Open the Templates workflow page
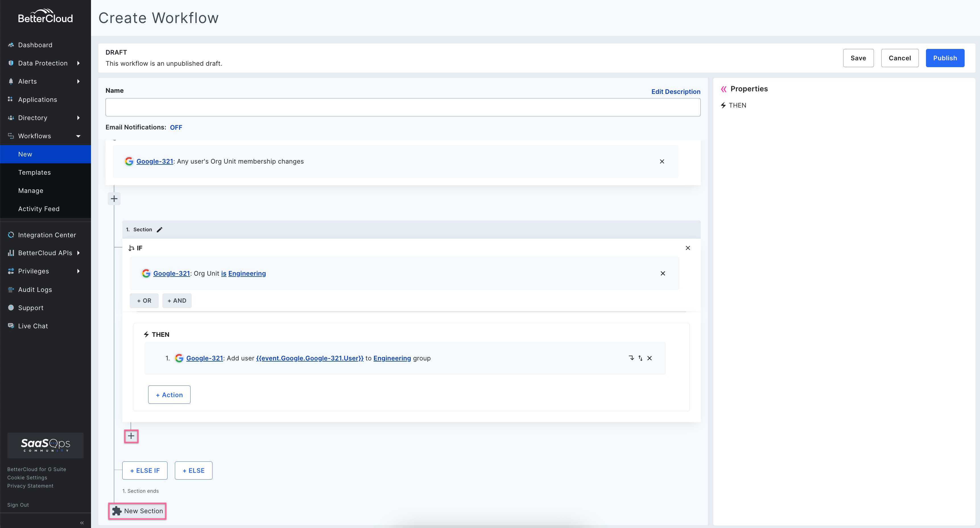 [34, 172]
